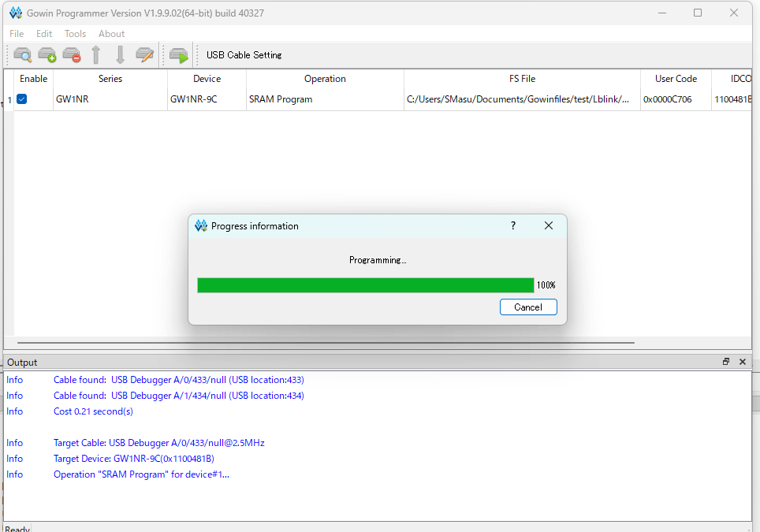The height and width of the screenshot is (532, 760).
Task: Select the FS File path cell
Action: [522, 99]
